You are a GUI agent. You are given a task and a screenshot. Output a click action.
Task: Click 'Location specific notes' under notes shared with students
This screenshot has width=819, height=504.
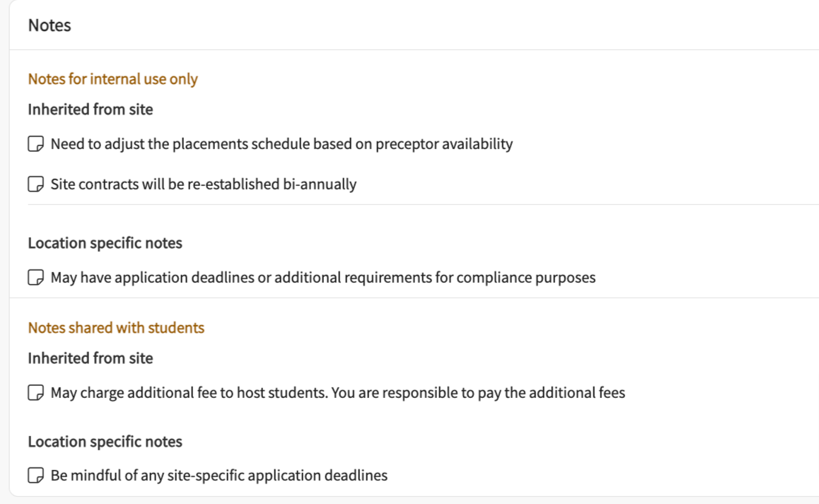(105, 442)
